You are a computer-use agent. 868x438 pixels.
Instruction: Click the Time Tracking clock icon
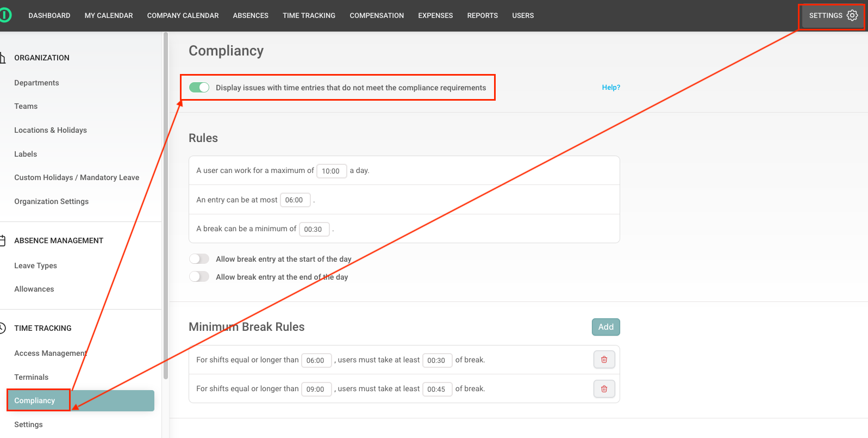3,328
